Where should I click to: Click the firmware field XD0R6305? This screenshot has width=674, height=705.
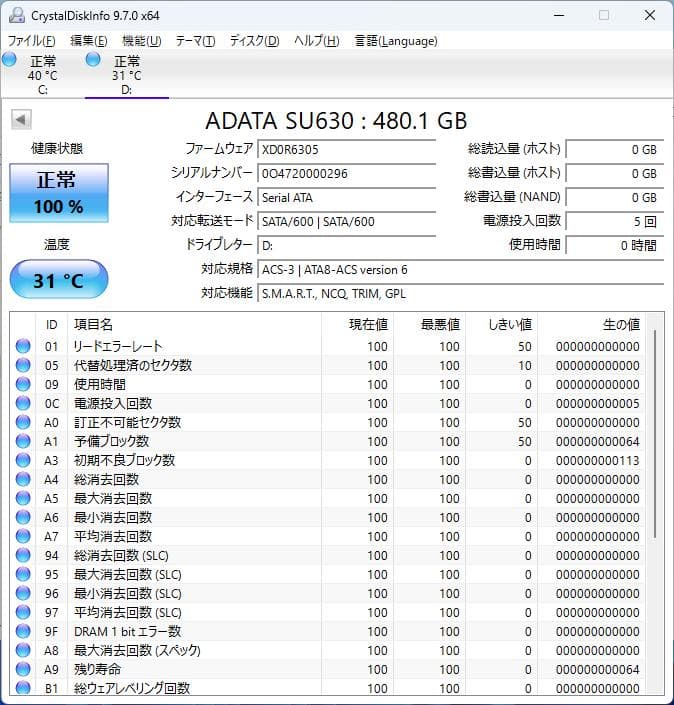[x=346, y=149]
